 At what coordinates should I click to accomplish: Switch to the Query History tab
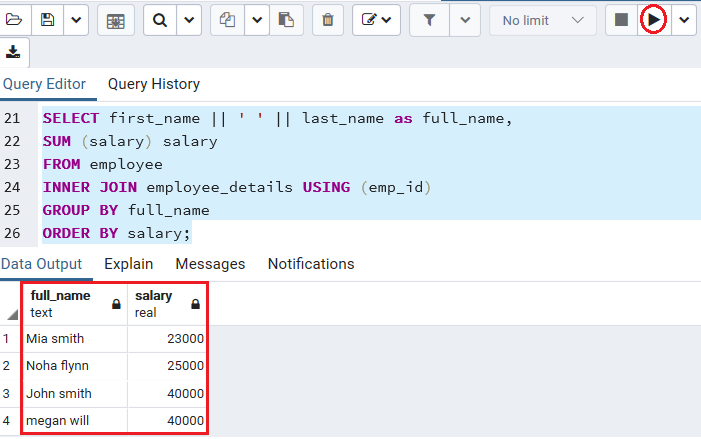[x=154, y=84]
